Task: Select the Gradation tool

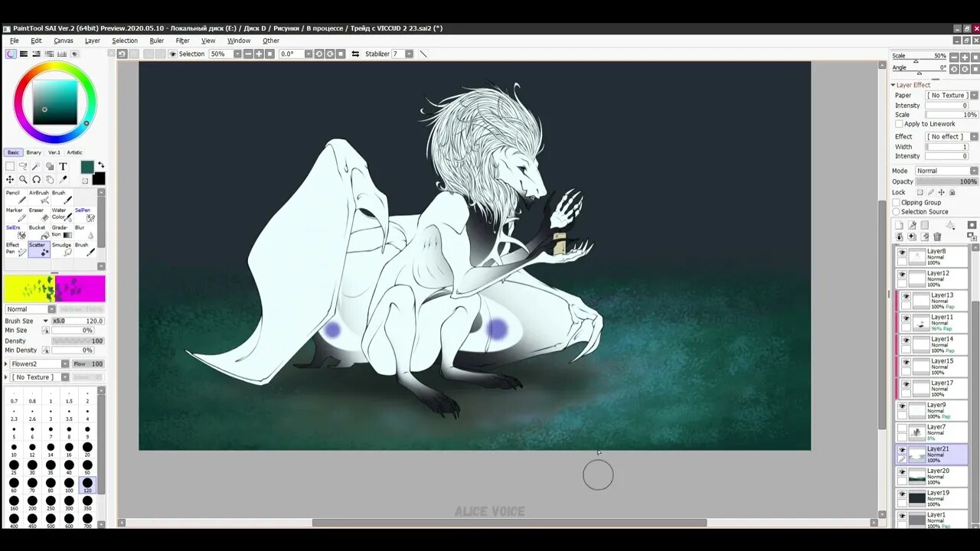Action: 62,231
